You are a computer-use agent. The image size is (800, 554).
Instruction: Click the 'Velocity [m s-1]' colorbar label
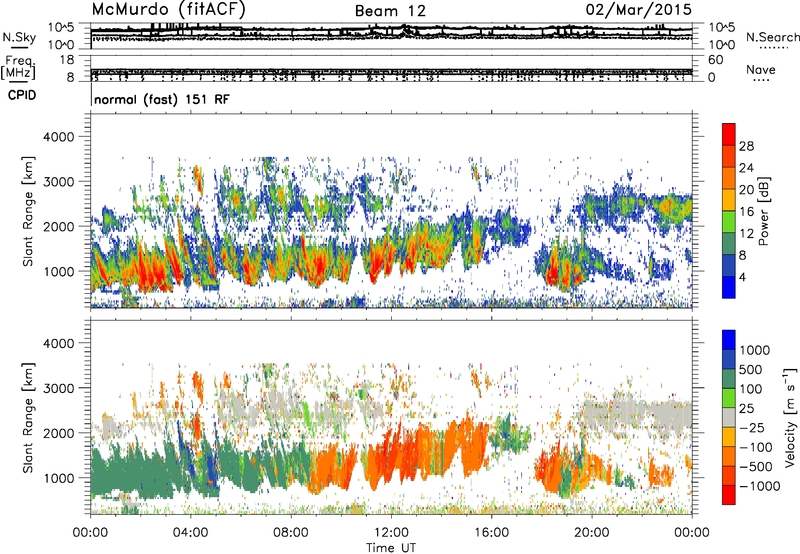click(x=790, y=417)
